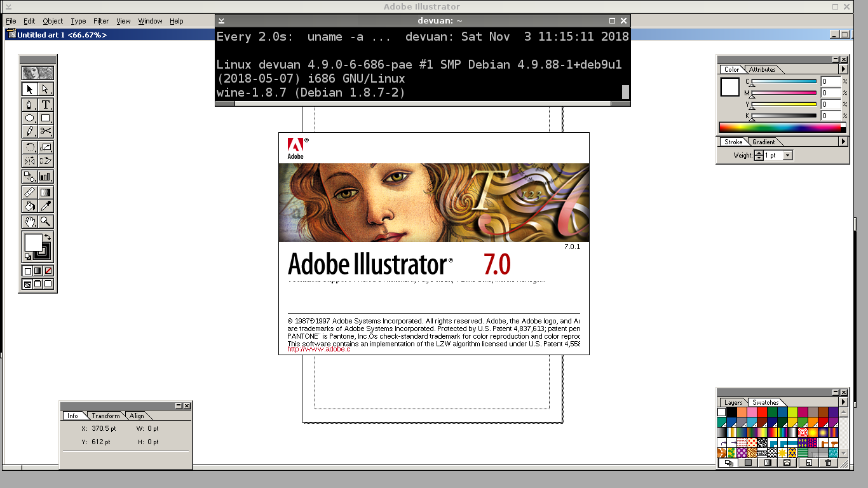868x488 pixels.
Task: Select the Eyedropper tool
Action: 46,206
